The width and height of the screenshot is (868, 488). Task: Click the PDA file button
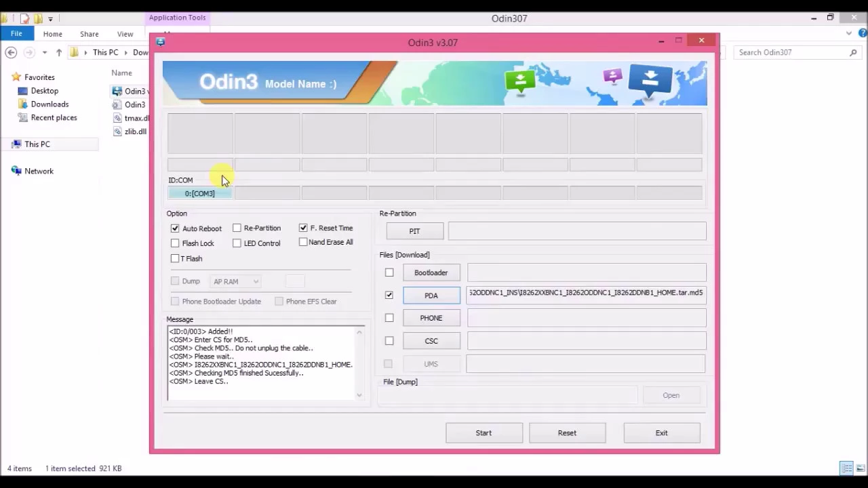coord(431,296)
